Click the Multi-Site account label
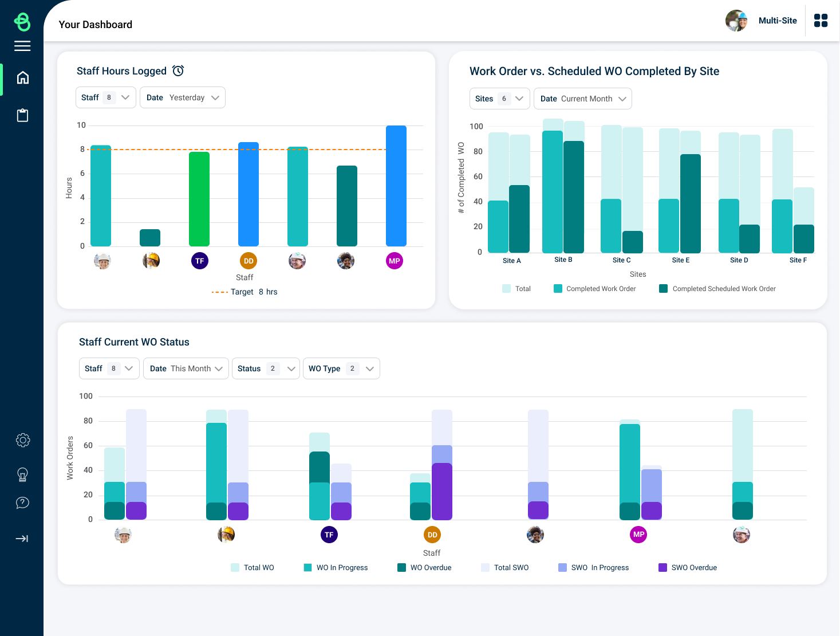This screenshot has width=840, height=636. pos(778,21)
